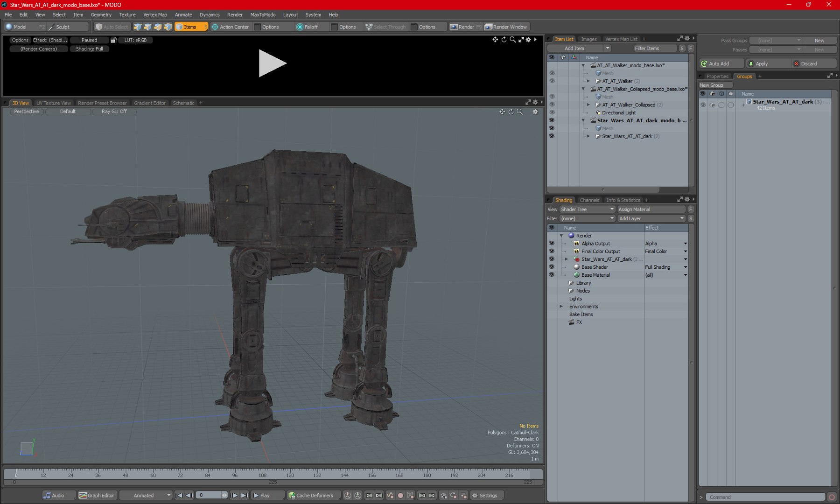Open the Geometry menu
Screen dimensions: 840x504
(x=101, y=15)
